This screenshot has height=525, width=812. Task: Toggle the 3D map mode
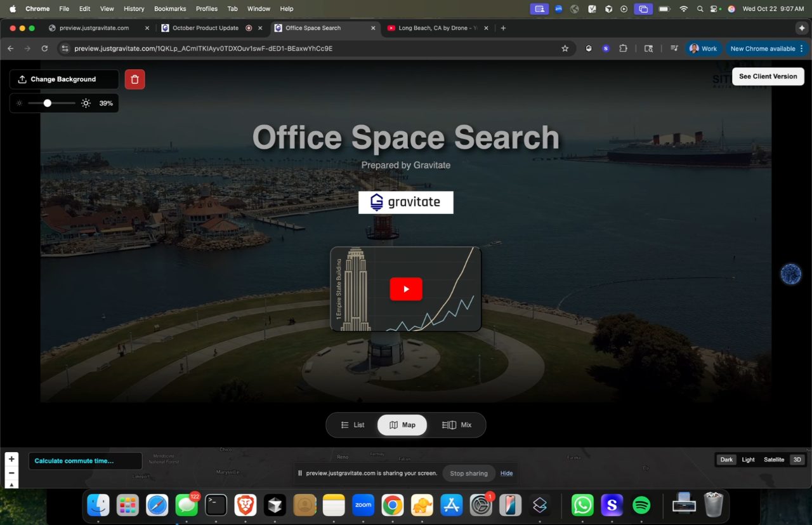click(x=797, y=460)
